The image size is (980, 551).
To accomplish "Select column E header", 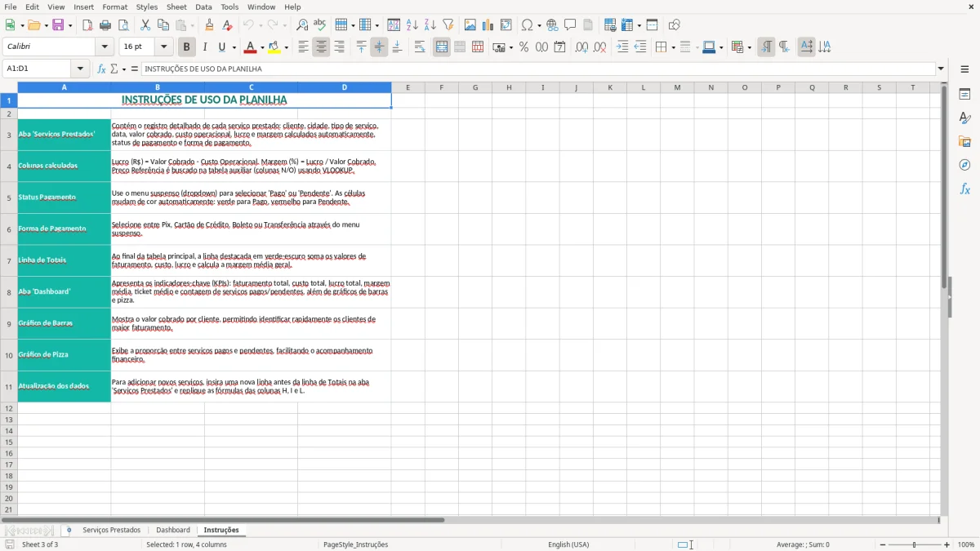I will point(408,87).
